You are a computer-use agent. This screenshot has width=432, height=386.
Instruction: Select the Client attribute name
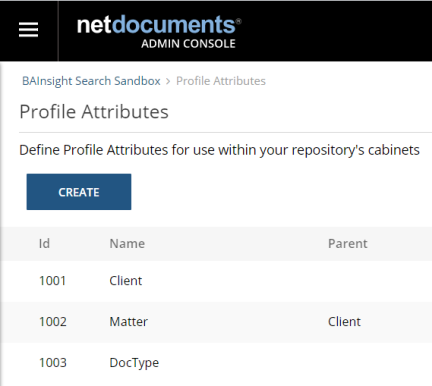coord(126,281)
